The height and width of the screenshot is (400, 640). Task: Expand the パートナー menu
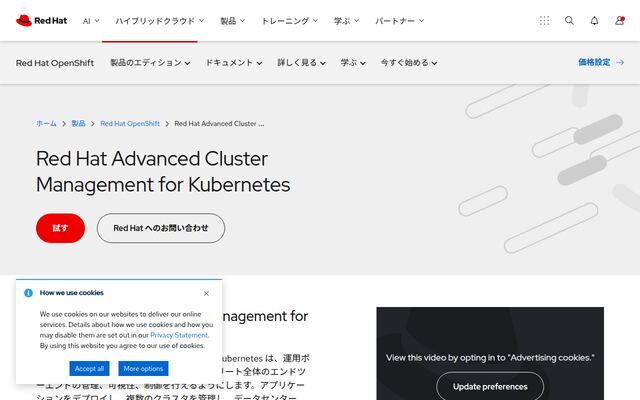400,21
